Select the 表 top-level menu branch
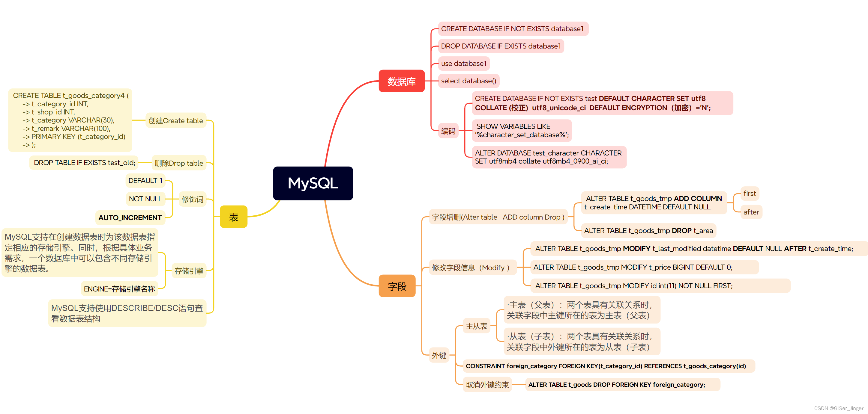 [233, 216]
